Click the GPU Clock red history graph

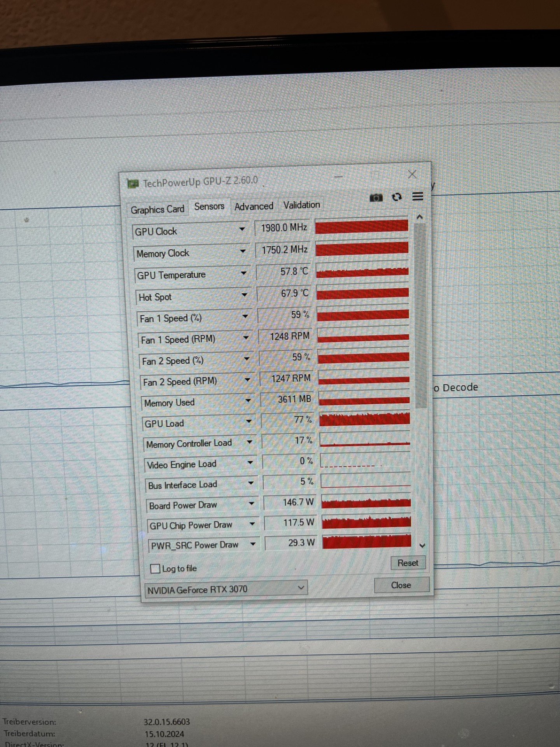click(362, 226)
